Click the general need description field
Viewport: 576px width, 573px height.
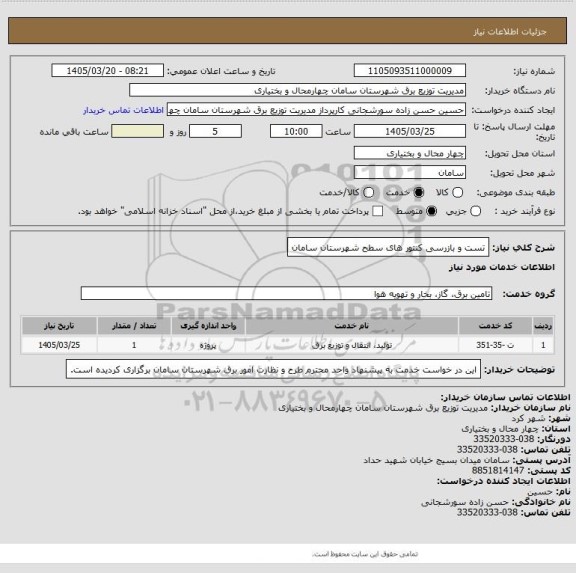click(388, 248)
